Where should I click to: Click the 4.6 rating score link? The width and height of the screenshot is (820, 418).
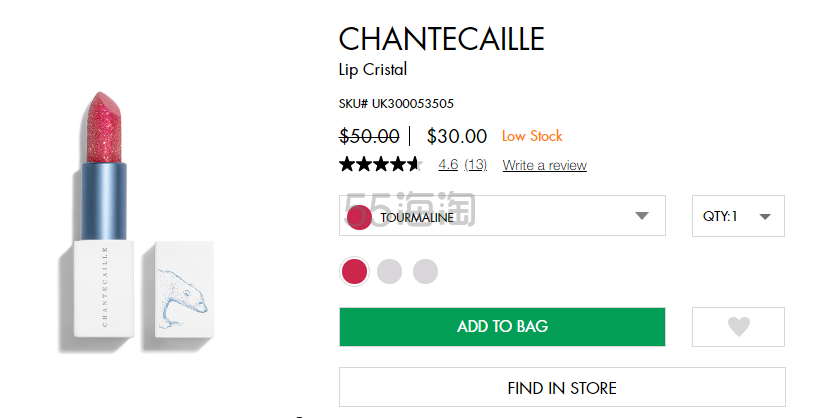pyautogui.click(x=448, y=165)
